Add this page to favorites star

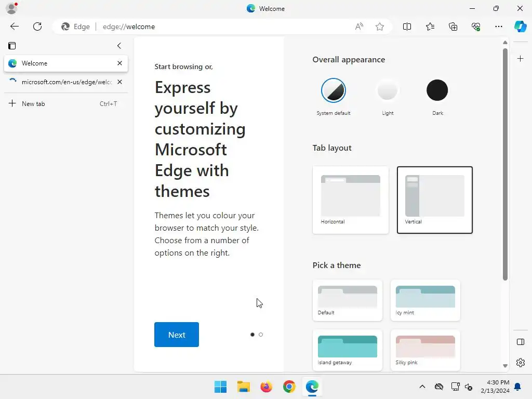tap(380, 26)
